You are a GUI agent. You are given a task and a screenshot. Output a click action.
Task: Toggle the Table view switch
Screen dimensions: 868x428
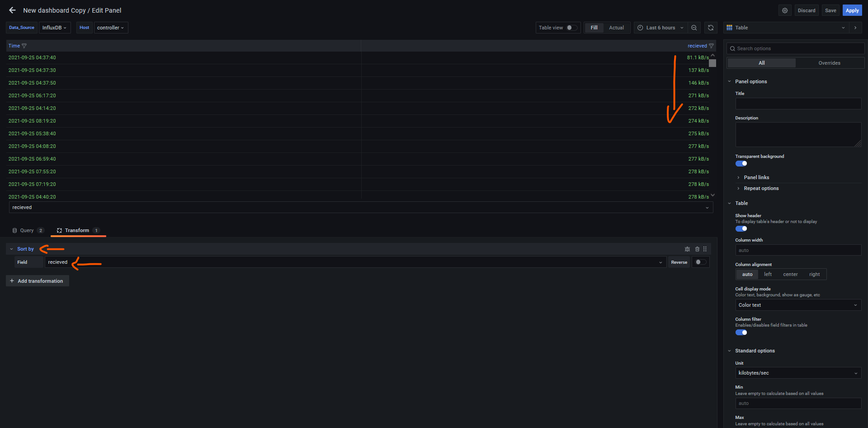(x=572, y=28)
